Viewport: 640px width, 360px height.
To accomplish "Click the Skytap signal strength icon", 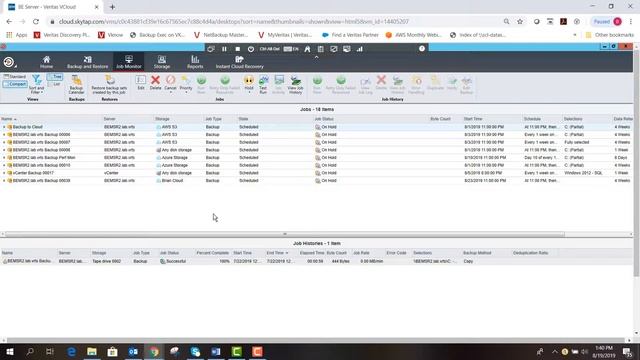I will click(360, 49).
